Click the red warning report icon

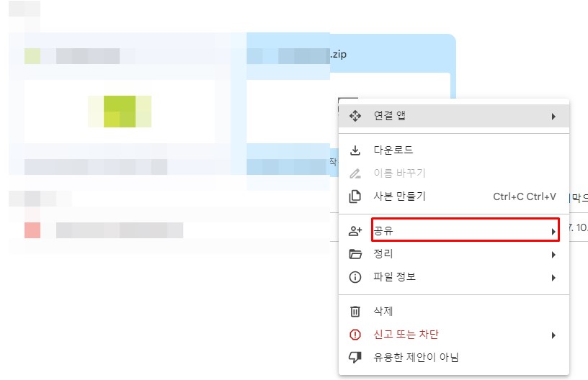point(355,335)
